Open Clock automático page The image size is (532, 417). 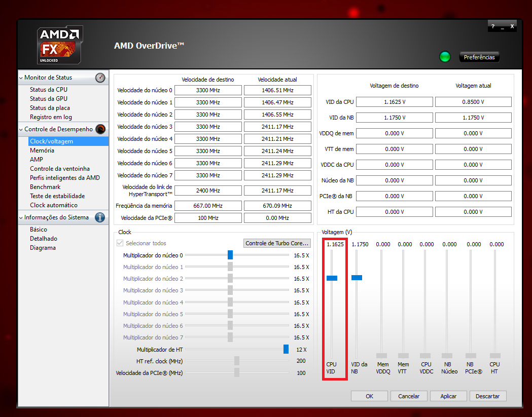point(54,205)
